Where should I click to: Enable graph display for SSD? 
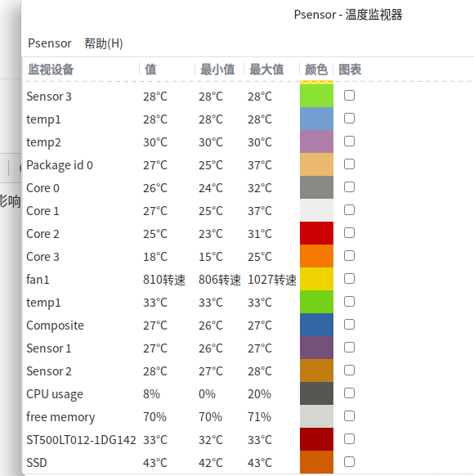click(x=349, y=462)
